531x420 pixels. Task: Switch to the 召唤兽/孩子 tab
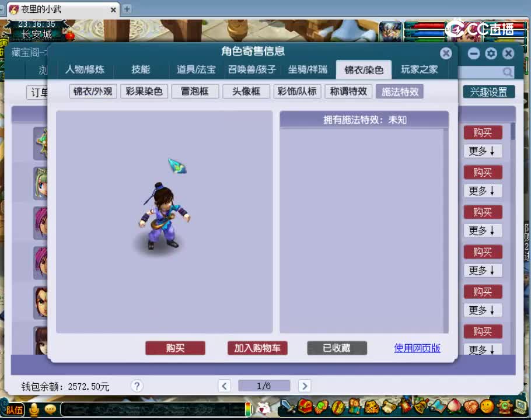pos(252,70)
